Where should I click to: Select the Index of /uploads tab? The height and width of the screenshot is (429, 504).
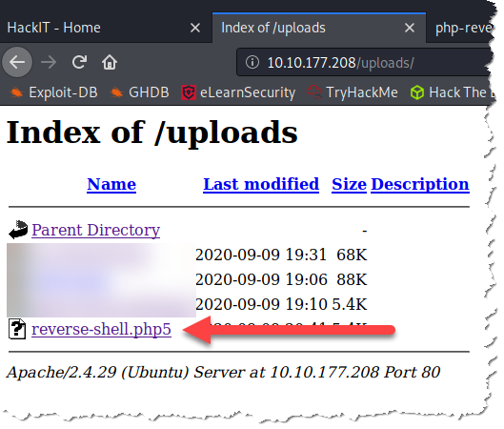click(x=319, y=28)
